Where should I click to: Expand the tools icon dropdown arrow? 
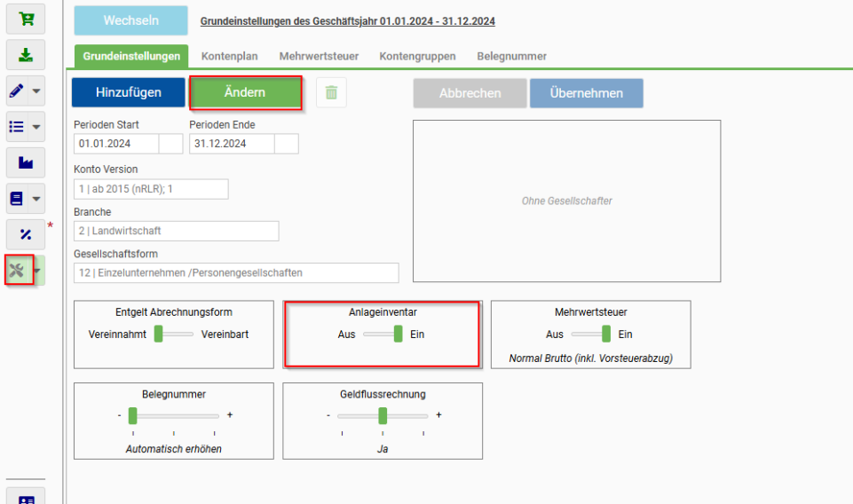click(x=37, y=271)
